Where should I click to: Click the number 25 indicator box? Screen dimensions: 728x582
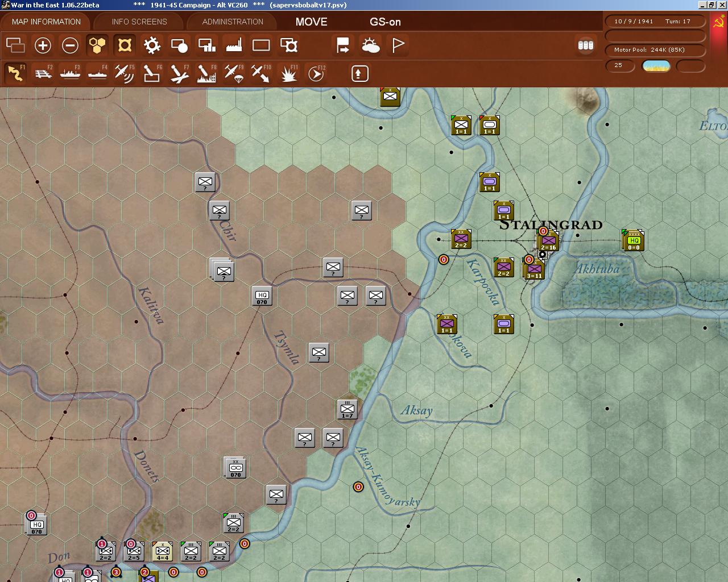pos(621,65)
